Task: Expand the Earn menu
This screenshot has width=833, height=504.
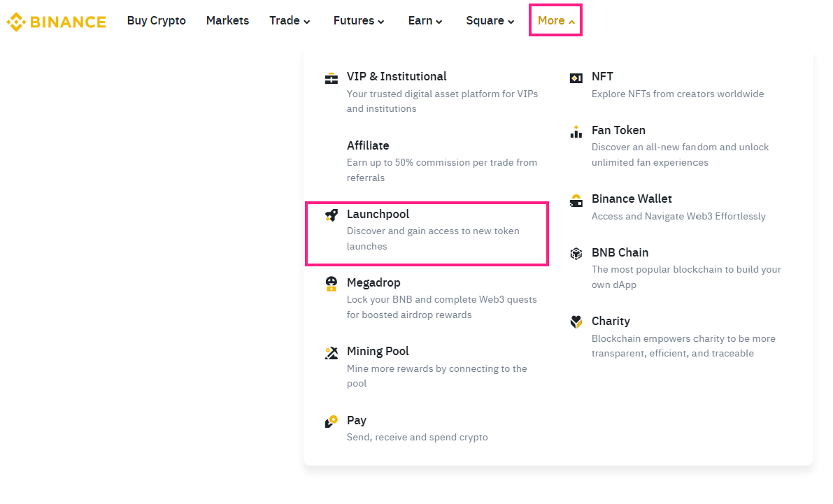Action: tap(425, 20)
